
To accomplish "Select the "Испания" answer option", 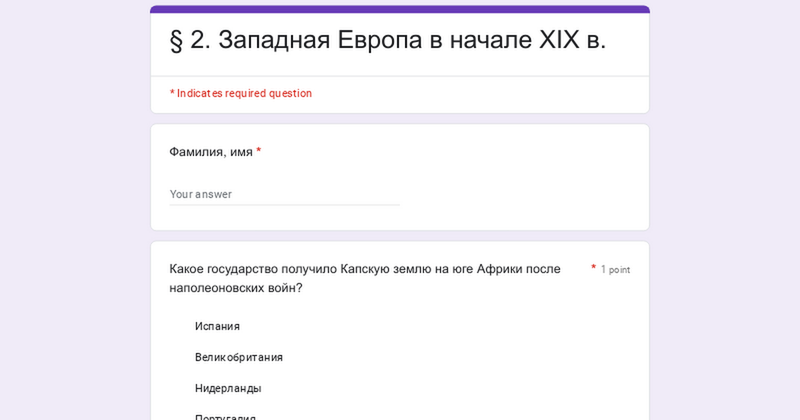I will pyautogui.click(x=217, y=326).
